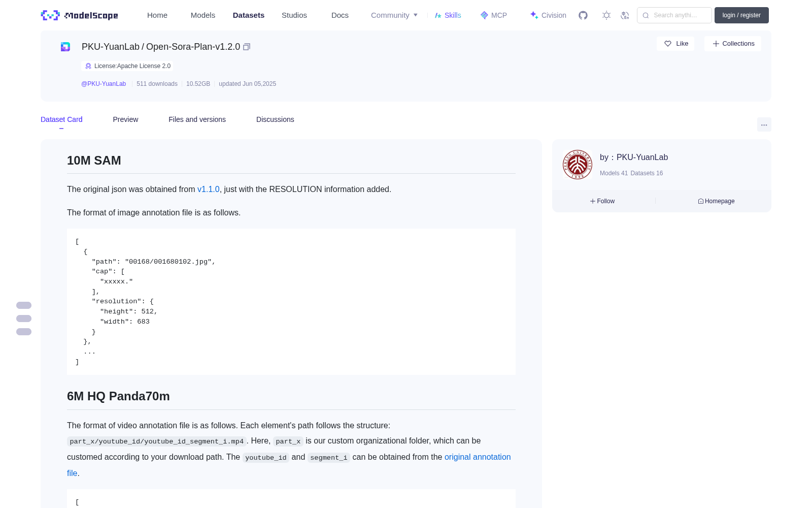
Task: Open the Models section
Action: coord(203,15)
